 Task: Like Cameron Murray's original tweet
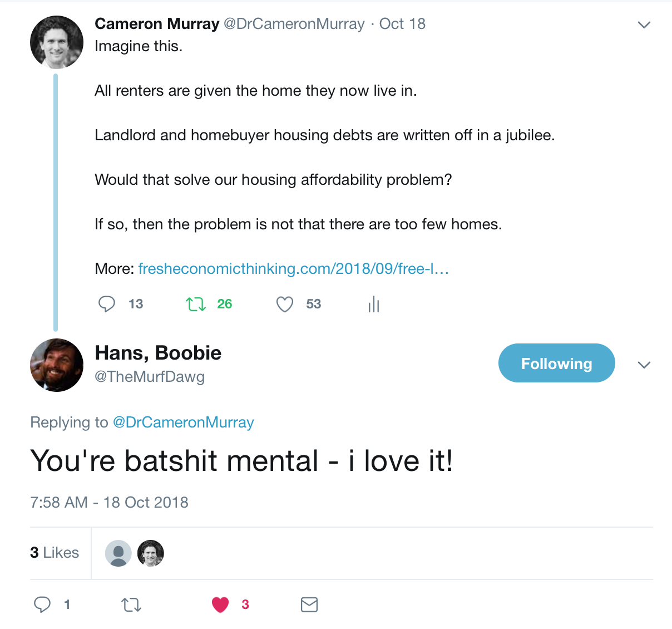tap(285, 304)
